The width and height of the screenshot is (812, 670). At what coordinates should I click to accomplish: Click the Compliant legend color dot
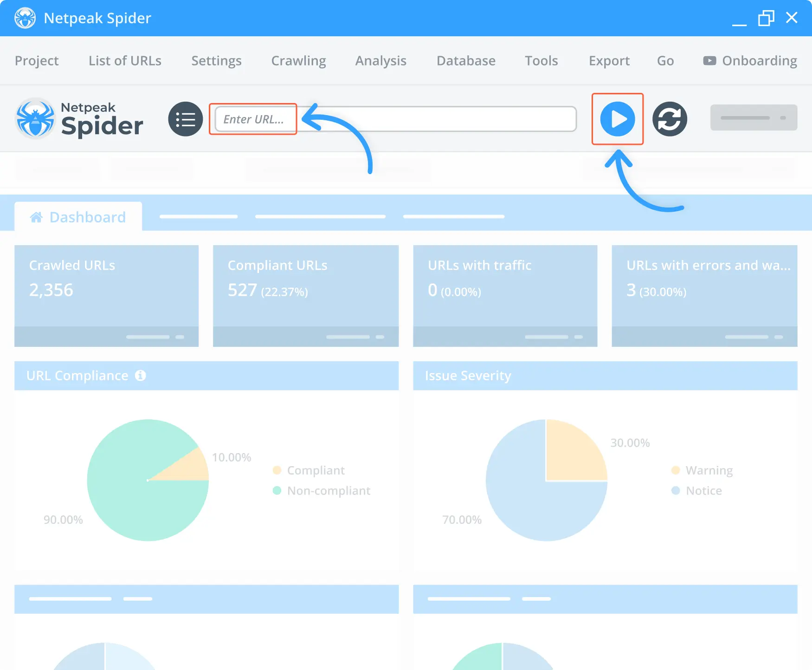[277, 470]
